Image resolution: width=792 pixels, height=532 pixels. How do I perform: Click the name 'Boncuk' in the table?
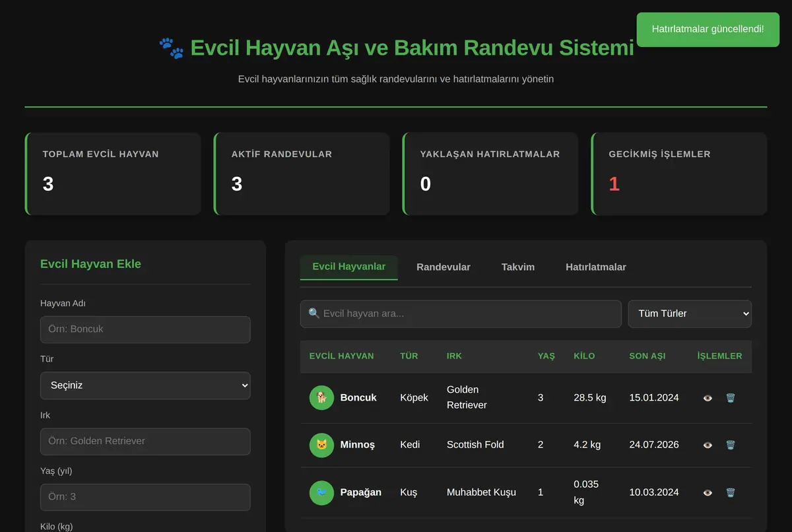pyautogui.click(x=358, y=398)
